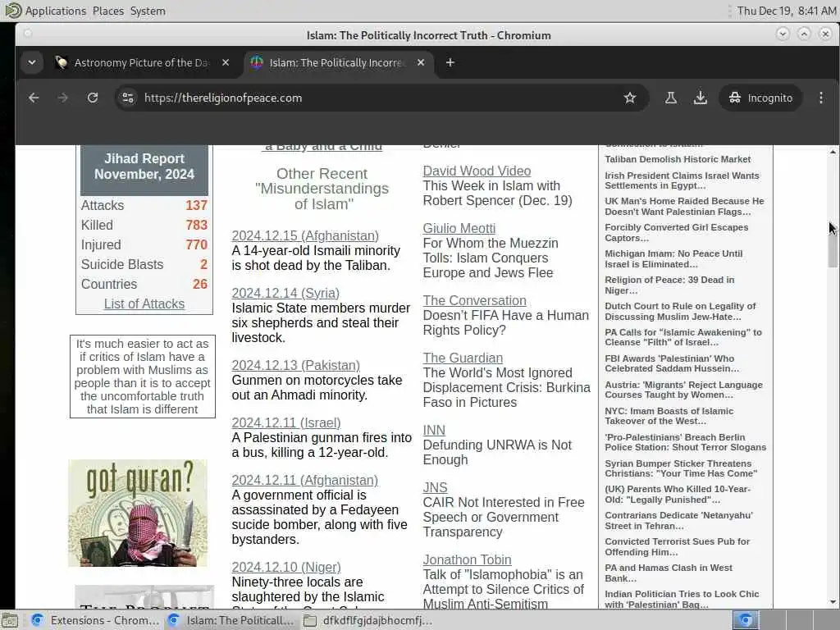Open 'Irish President Claims Israel Wants Settlements' headline
840x630 pixels.
[682, 180]
